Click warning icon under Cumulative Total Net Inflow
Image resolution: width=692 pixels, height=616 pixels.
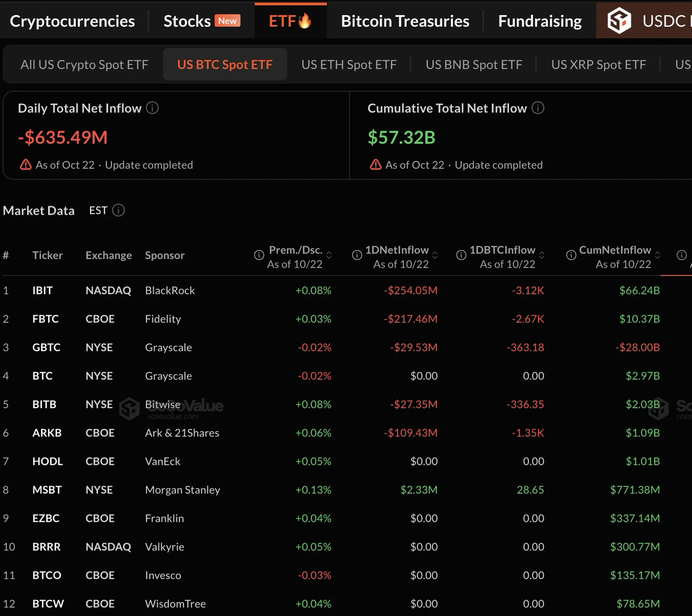pos(376,165)
